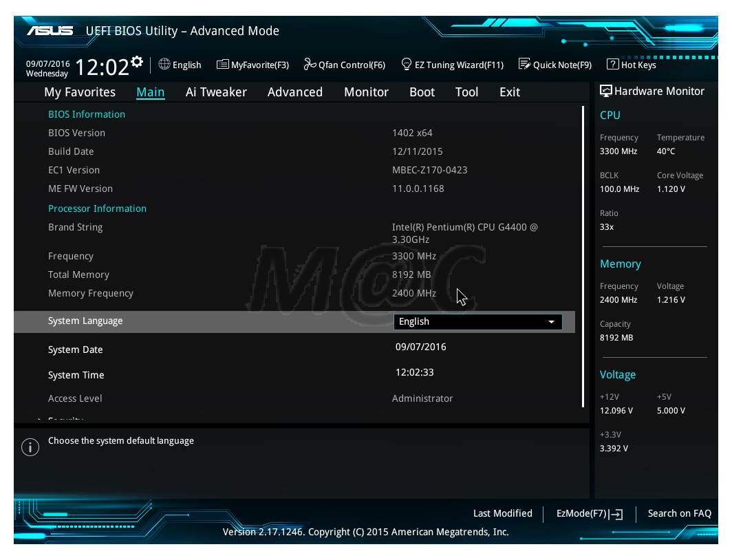
Task: Click the +3.3V 3.392 V reading
Action: point(614,449)
